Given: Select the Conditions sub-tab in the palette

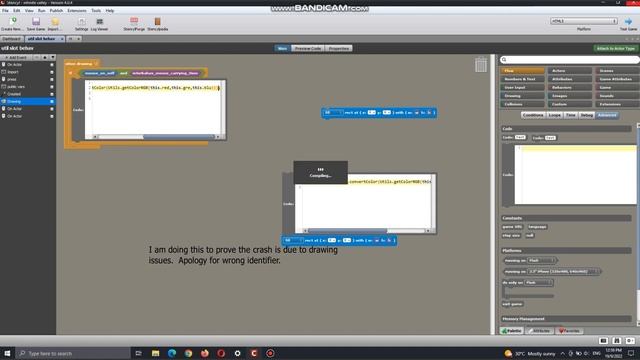Looking at the screenshot, I should 533,116.
